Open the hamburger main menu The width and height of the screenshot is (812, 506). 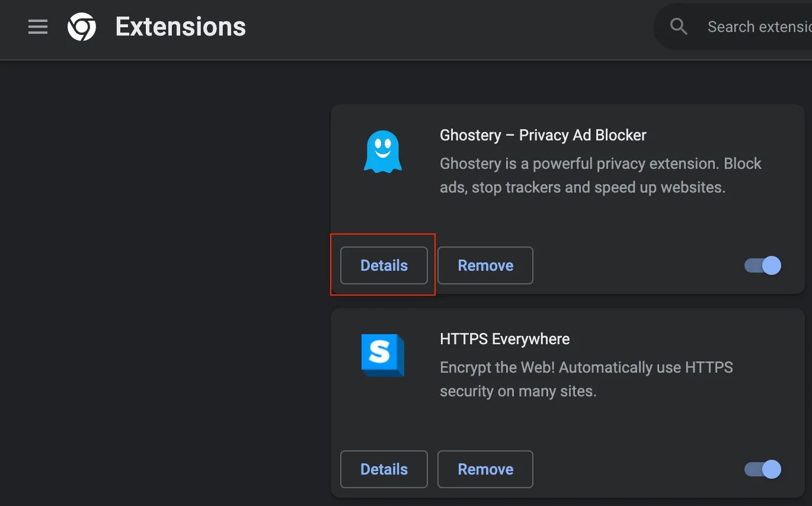point(38,27)
